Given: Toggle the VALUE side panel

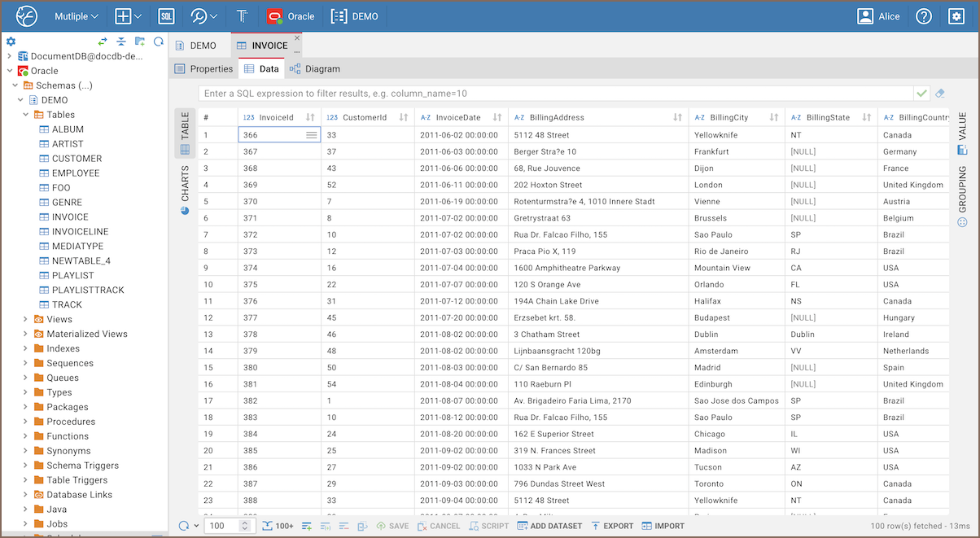Looking at the screenshot, I should pos(962,127).
